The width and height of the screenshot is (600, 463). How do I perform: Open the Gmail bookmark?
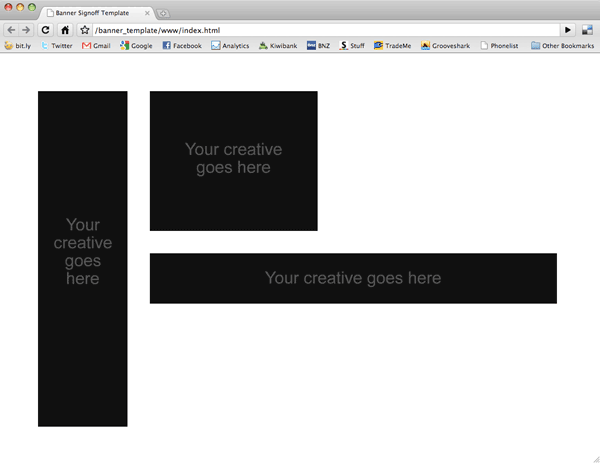(x=96, y=46)
